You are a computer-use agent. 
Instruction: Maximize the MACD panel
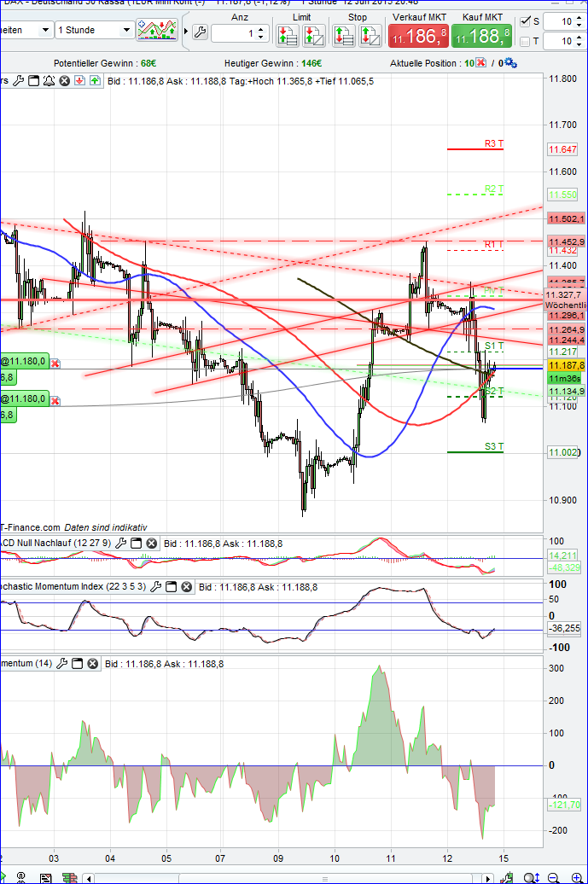136,544
